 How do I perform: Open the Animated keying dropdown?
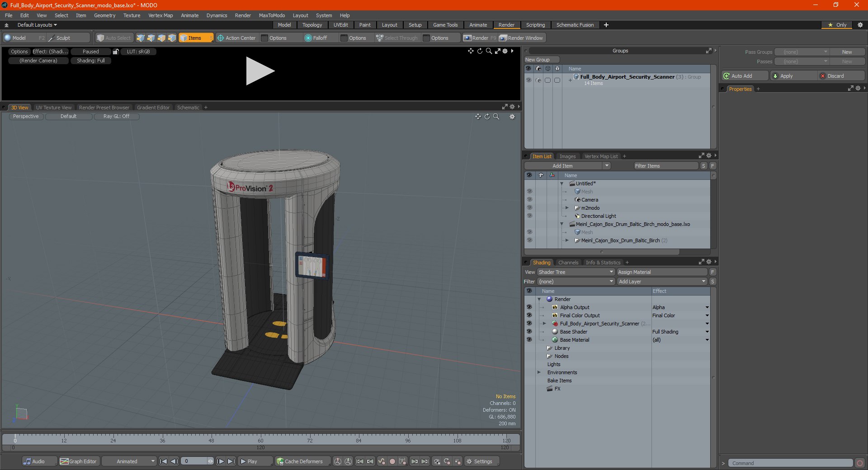pyautogui.click(x=129, y=461)
